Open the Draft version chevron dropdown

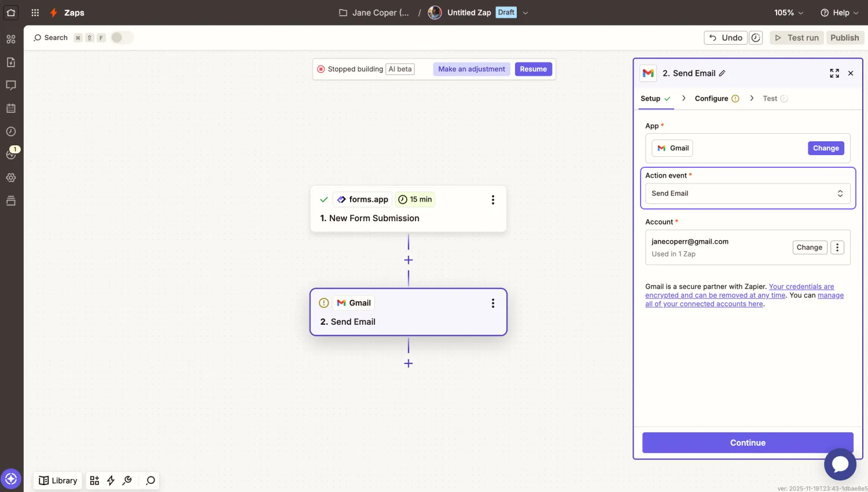click(x=525, y=12)
